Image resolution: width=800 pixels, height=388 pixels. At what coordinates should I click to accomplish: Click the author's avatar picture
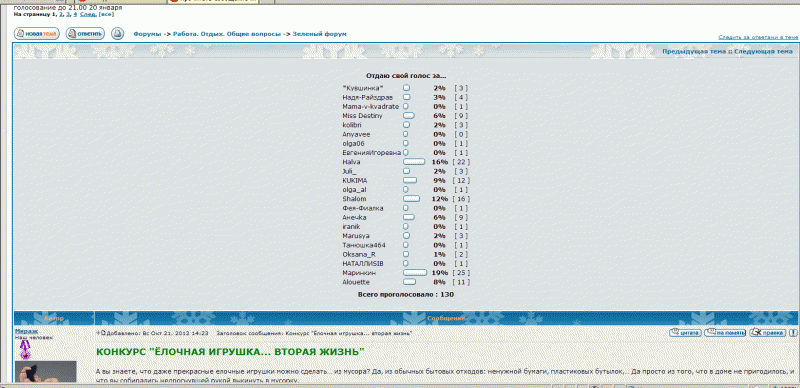click(45, 372)
